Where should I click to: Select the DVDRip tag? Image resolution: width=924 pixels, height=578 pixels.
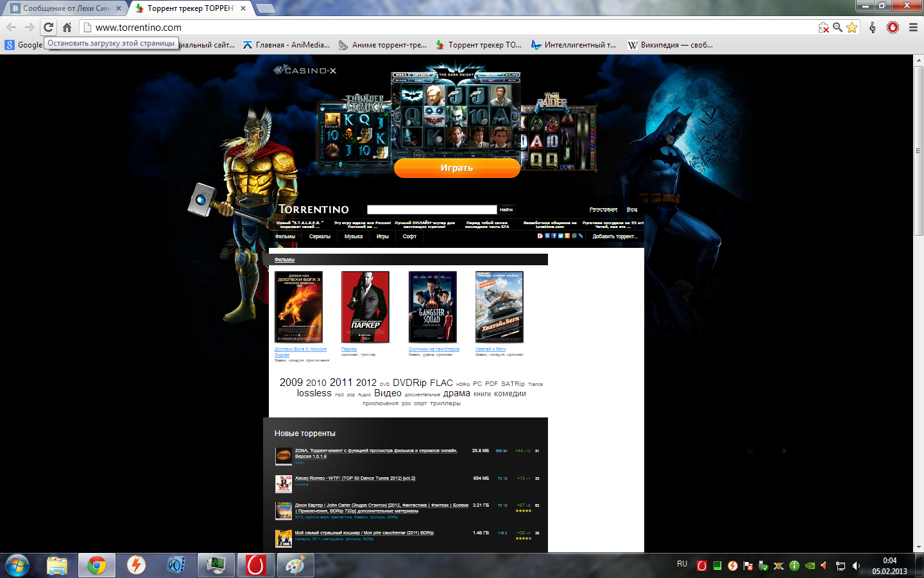pyautogui.click(x=409, y=383)
